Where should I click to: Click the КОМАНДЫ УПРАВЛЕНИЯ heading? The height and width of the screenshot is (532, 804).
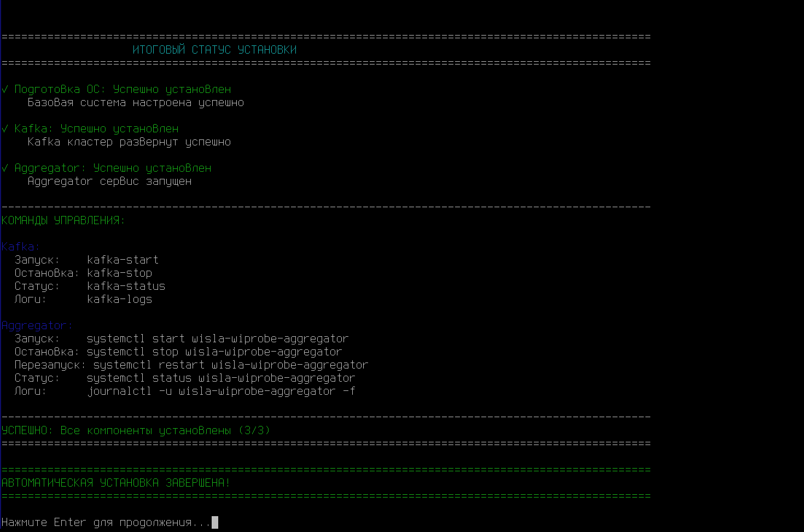pos(63,220)
